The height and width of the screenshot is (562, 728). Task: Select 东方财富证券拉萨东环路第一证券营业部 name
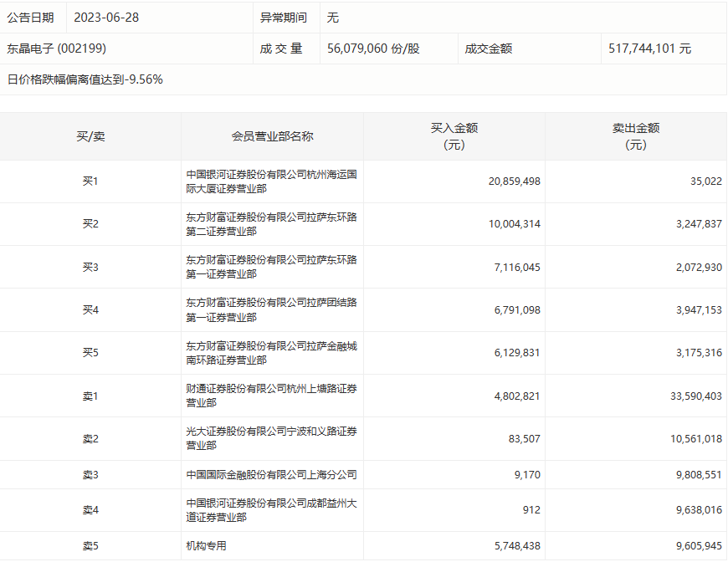(272, 267)
